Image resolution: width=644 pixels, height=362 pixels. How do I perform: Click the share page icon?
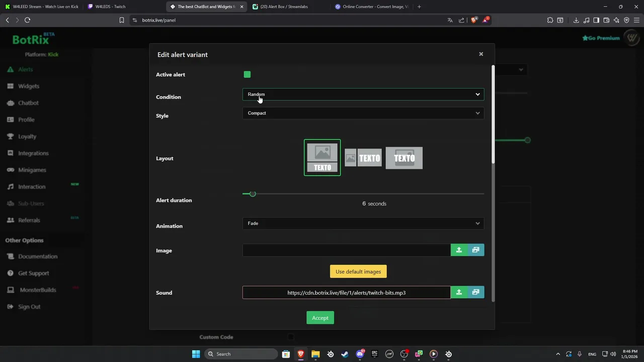(461, 20)
